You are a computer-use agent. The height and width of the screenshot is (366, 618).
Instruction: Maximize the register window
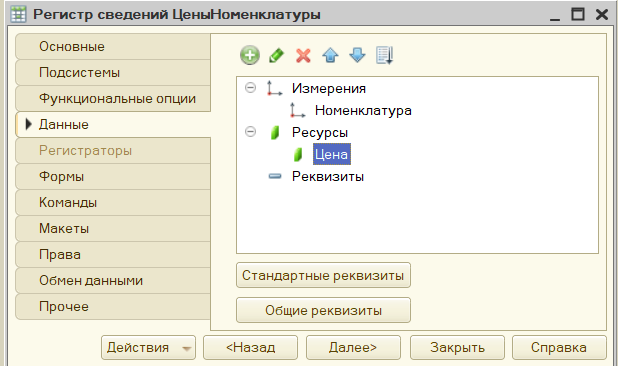pos(578,14)
